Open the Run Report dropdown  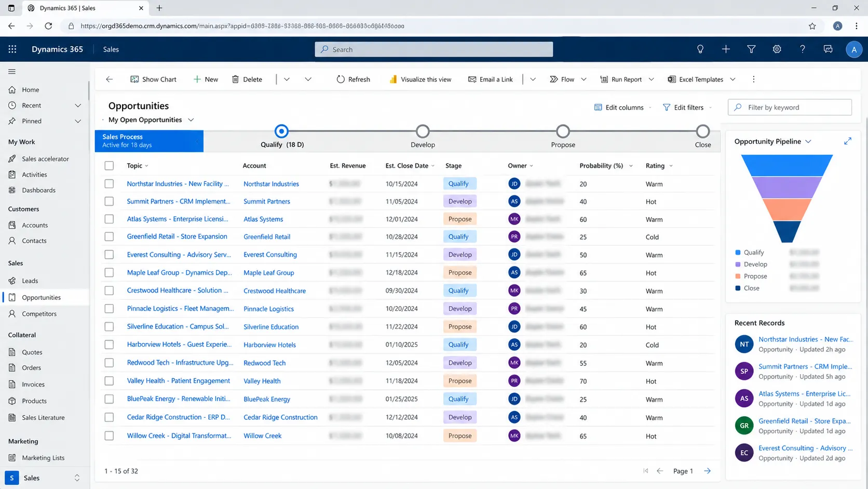click(652, 80)
